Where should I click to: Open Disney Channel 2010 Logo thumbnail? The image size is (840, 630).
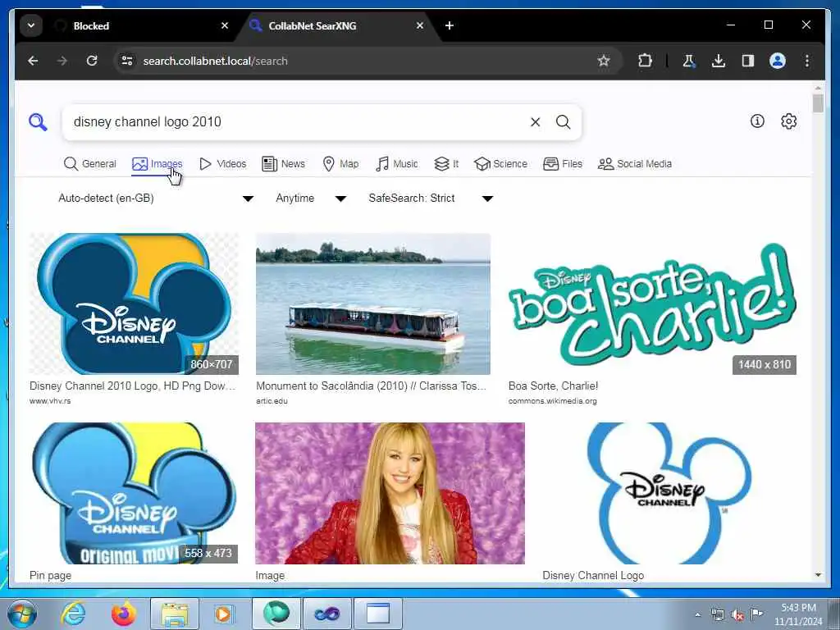[x=134, y=304]
